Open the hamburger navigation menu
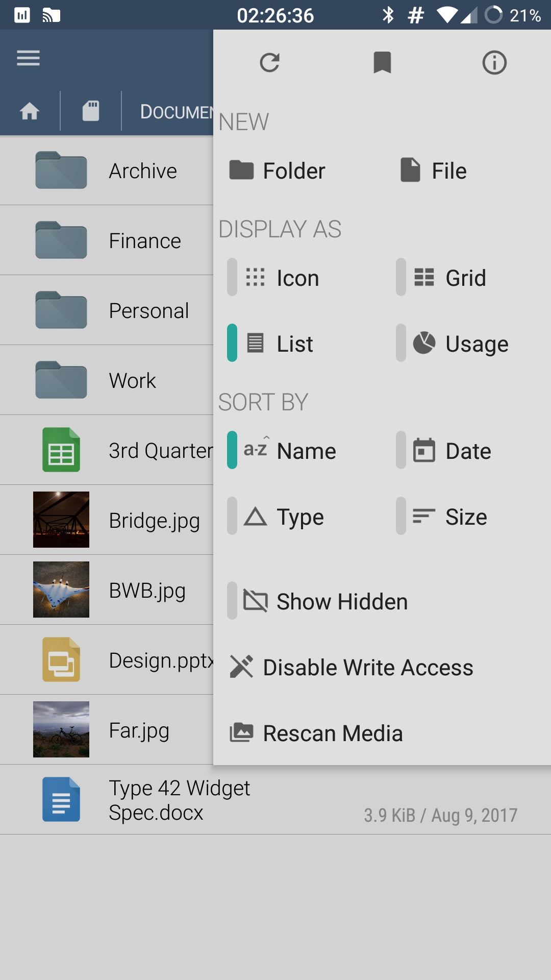This screenshot has height=980, width=551. tap(28, 58)
